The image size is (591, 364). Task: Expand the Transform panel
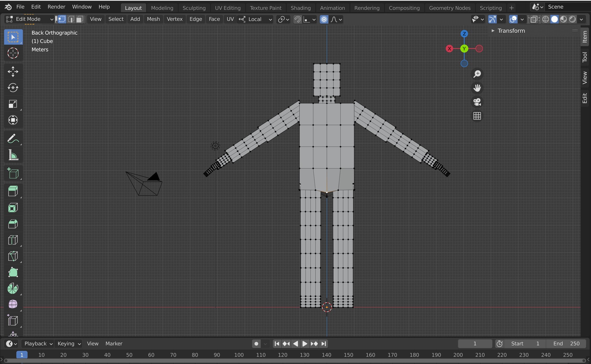click(493, 30)
